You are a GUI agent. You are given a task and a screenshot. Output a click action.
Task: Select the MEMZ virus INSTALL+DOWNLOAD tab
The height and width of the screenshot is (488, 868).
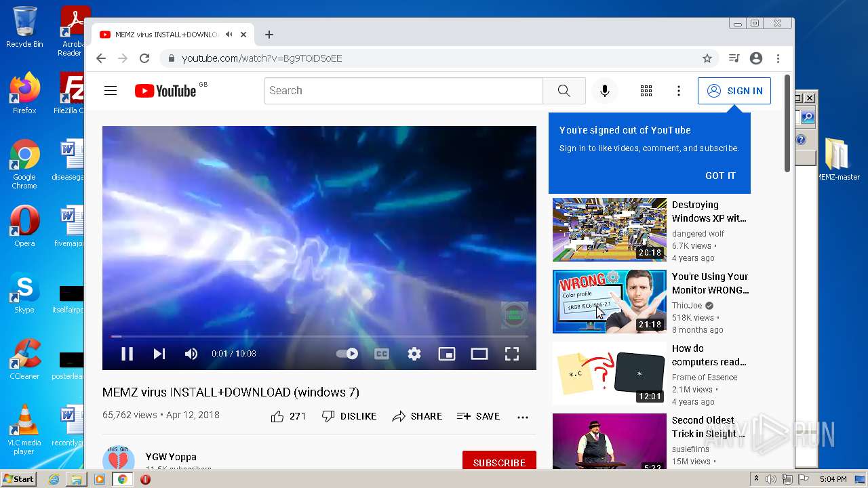click(173, 35)
